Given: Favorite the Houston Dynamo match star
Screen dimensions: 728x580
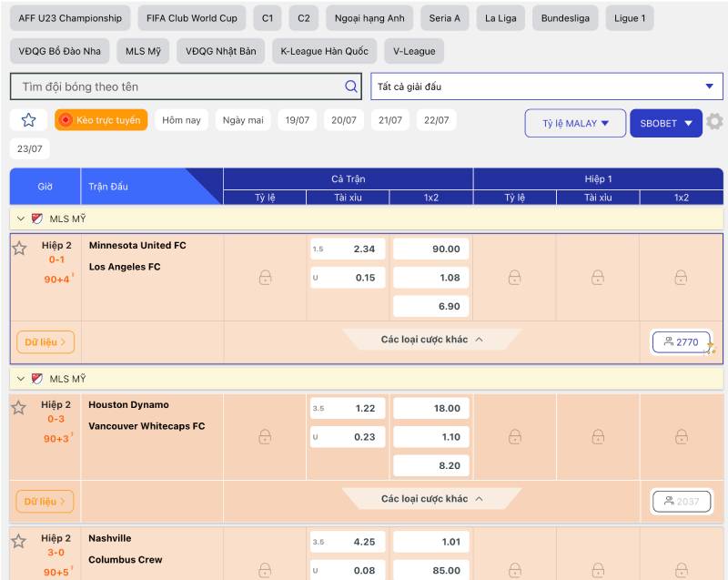Looking at the screenshot, I should [x=19, y=407].
